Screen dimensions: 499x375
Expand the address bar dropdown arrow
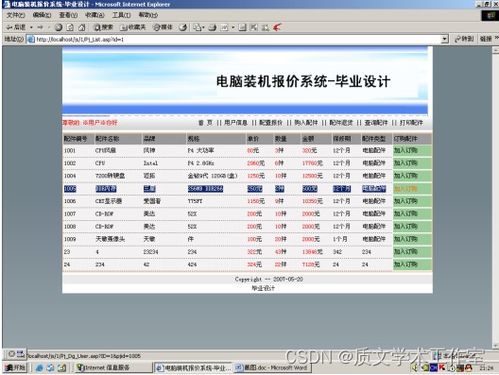[x=445, y=39]
